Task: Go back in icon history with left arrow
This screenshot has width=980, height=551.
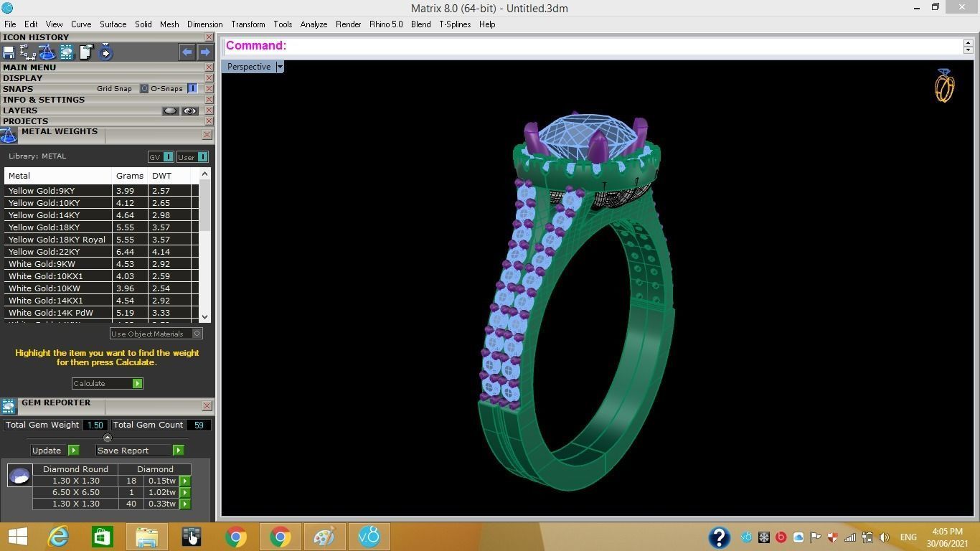Action: (187, 52)
